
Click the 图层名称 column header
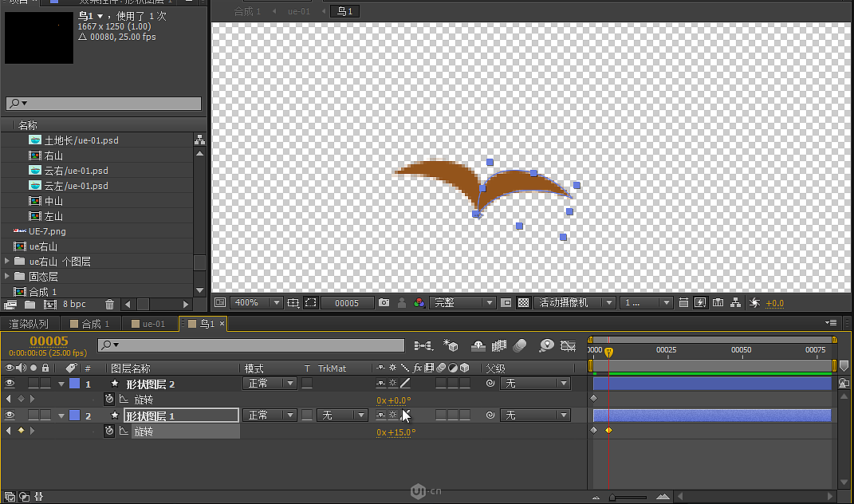tap(131, 368)
